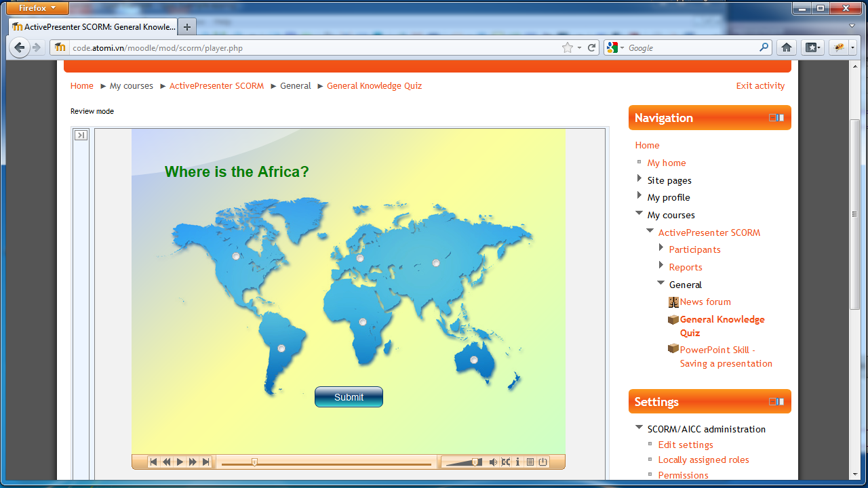Go to the browser home page icon
The height and width of the screenshot is (488, 868).
tap(787, 47)
